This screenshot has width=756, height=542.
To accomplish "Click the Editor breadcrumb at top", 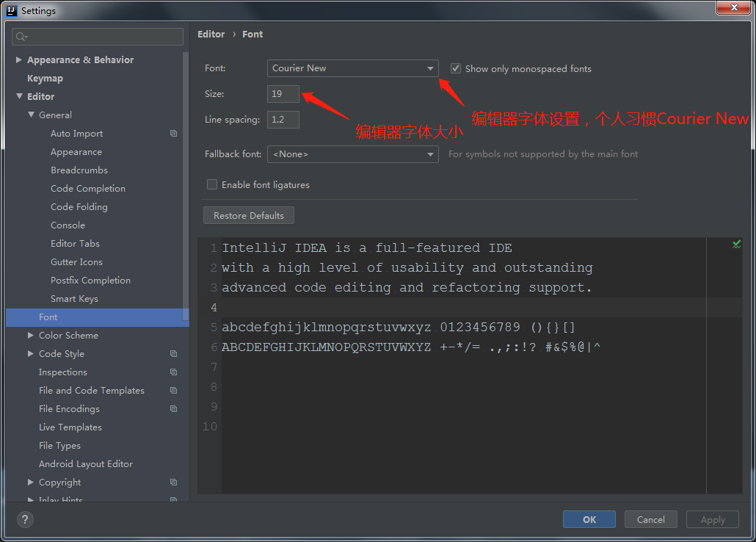I will pyautogui.click(x=211, y=34).
